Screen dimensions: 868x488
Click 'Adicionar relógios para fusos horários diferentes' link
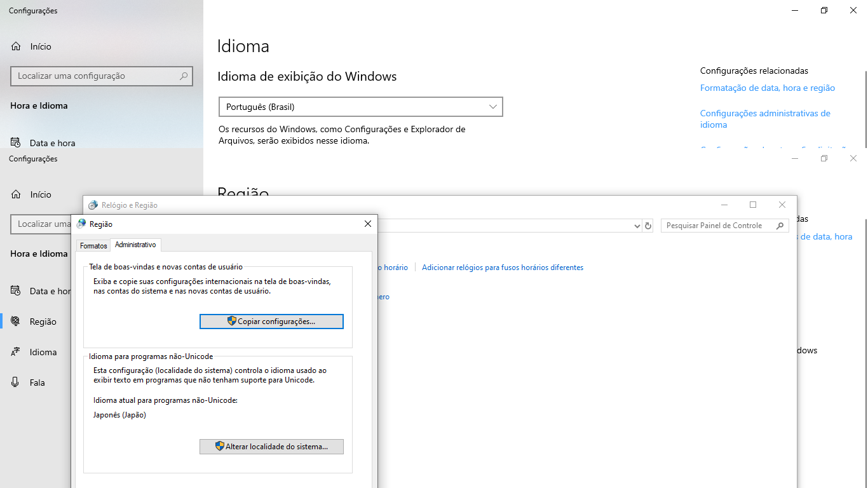pos(502,268)
